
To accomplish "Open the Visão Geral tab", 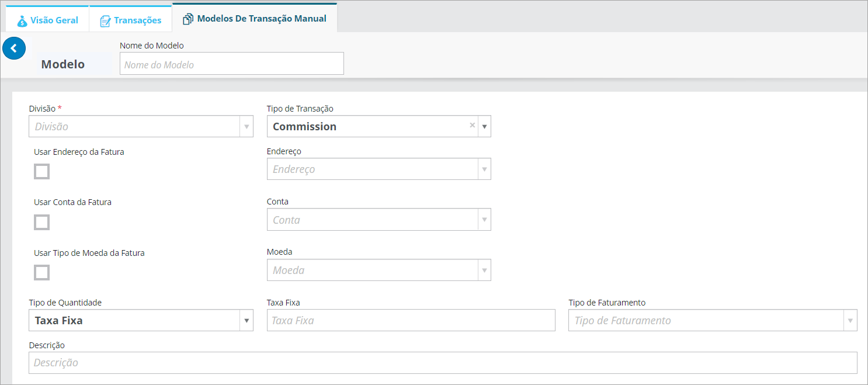I will (x=47, y=20).
